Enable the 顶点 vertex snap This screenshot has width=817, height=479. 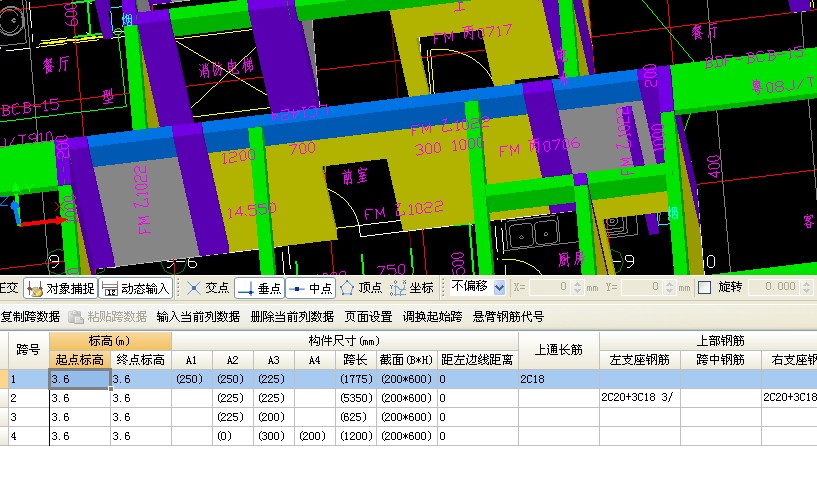[361, 288]
